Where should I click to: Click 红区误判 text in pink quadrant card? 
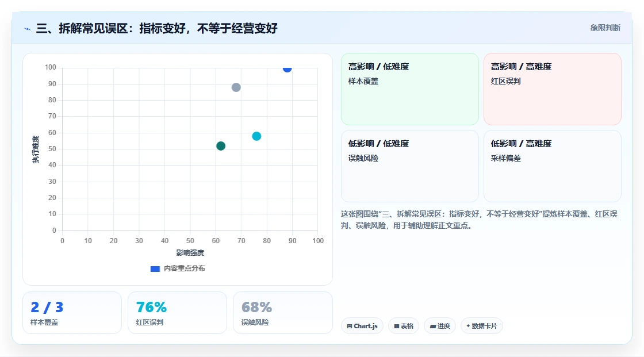coord(505,81)
